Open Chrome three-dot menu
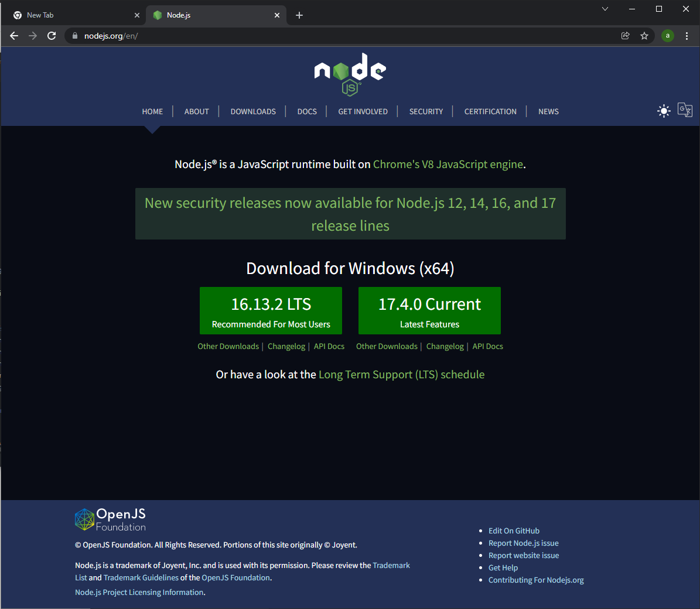 (687, 36)
